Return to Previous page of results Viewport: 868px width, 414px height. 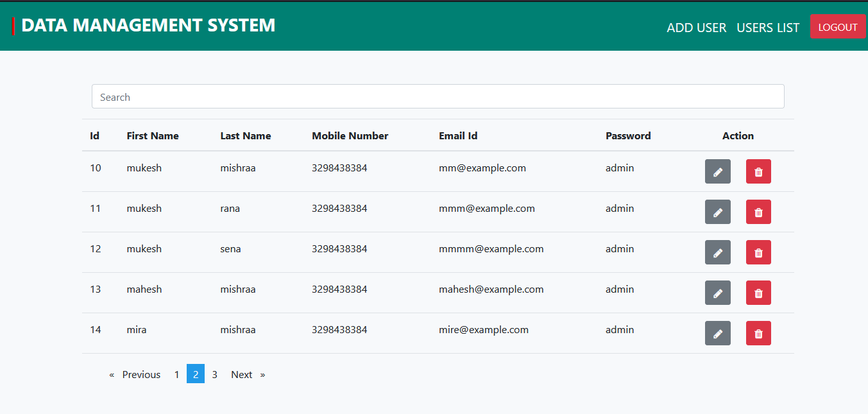pos(140,374)
